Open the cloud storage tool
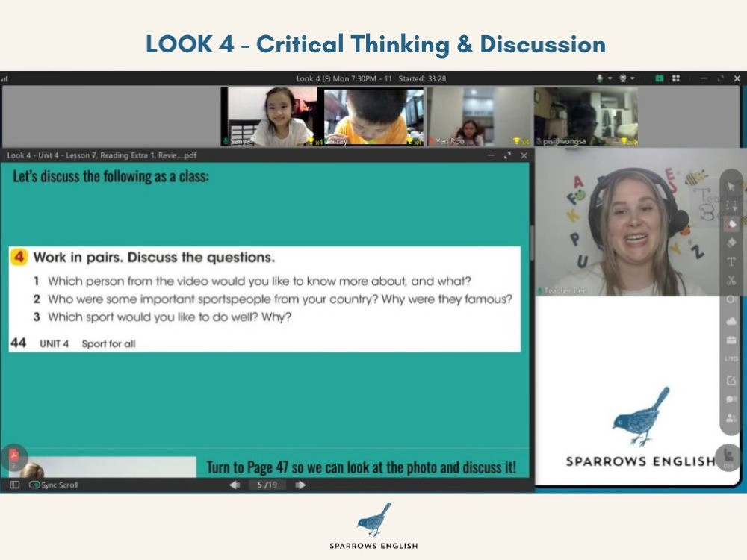 coord(731,320)
